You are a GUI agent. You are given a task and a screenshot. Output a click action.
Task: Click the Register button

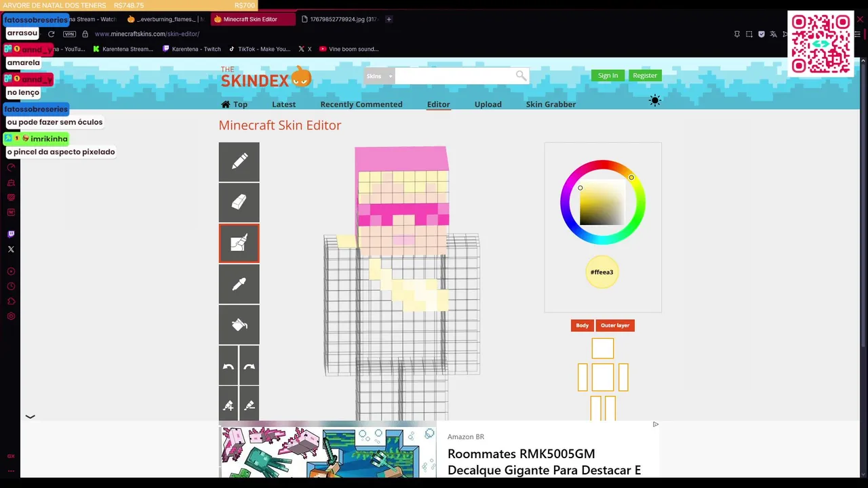coord(645,75)
